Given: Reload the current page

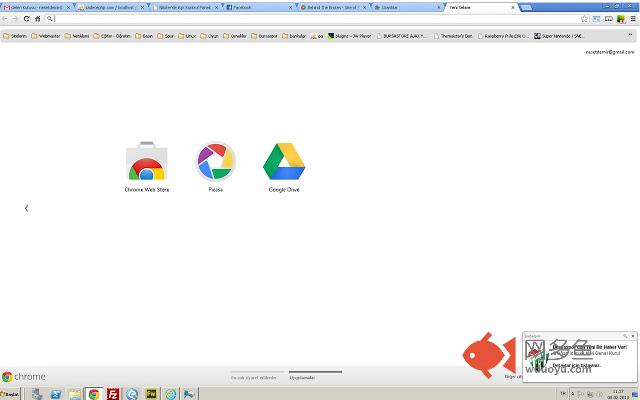Looking at the screenshot, I should (x=27, y=19).
